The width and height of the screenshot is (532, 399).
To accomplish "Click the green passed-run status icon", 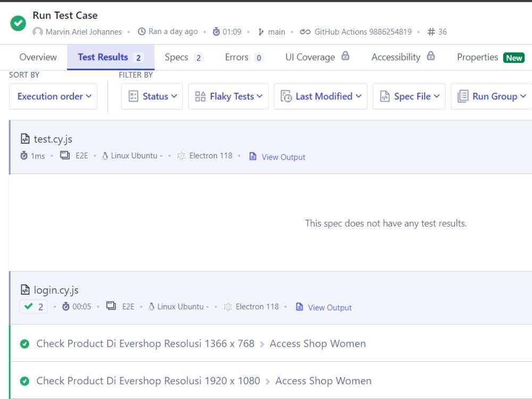I will 18,23.
